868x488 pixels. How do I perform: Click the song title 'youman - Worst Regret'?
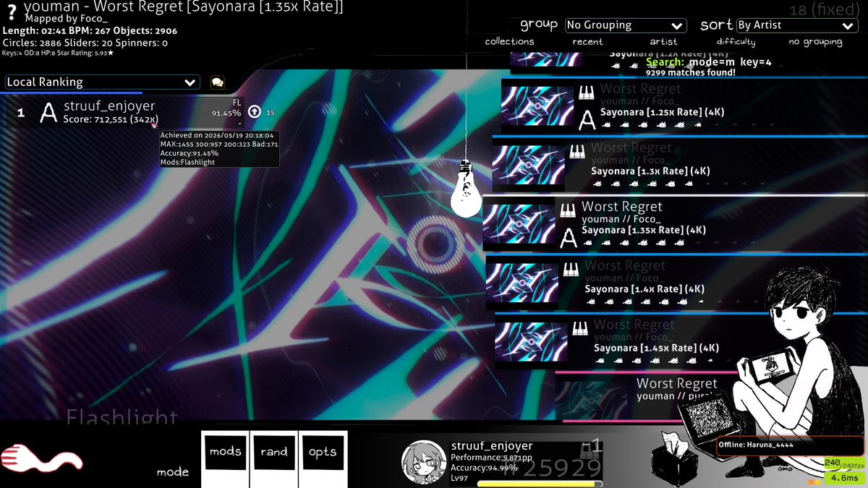pyautogui.click(x=184, y=7)
